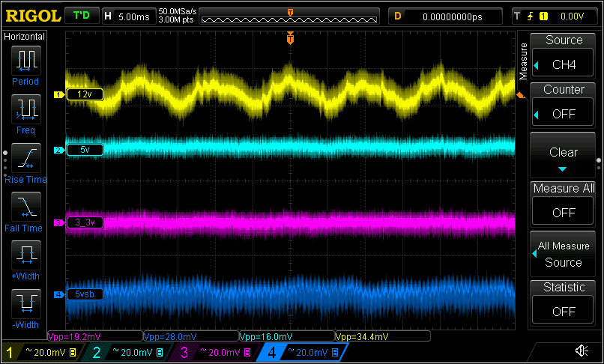Viewport: 604px width, 364px height.
Task: Click the trigger level 0.00V setting
Action: coord(556,16)
